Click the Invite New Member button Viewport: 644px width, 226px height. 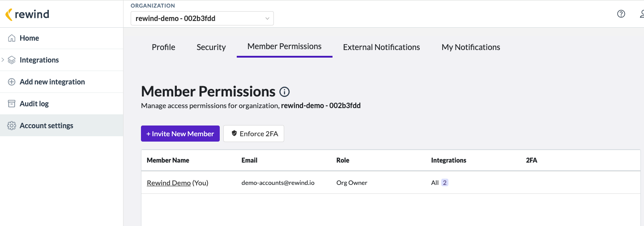[180, 134]
